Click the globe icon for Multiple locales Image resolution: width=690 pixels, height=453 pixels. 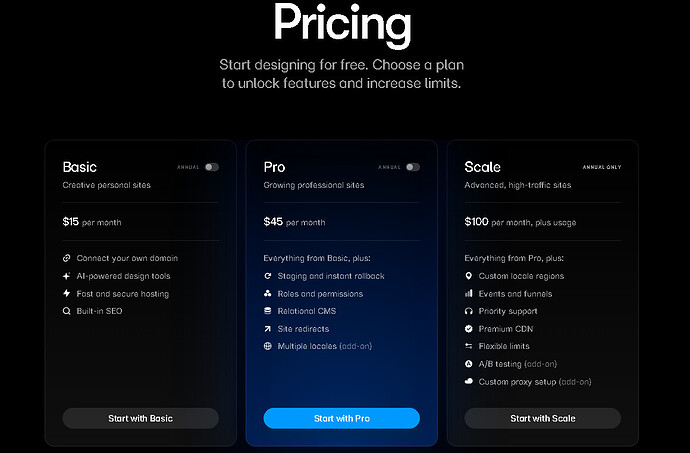click(x=268, y=346)
